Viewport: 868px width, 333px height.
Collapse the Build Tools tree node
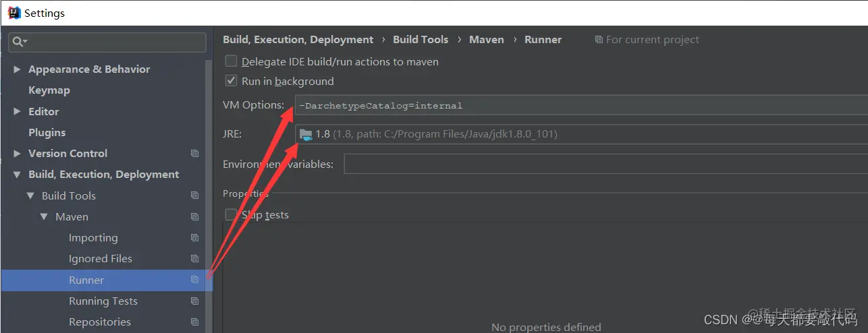tap(30, 196)
